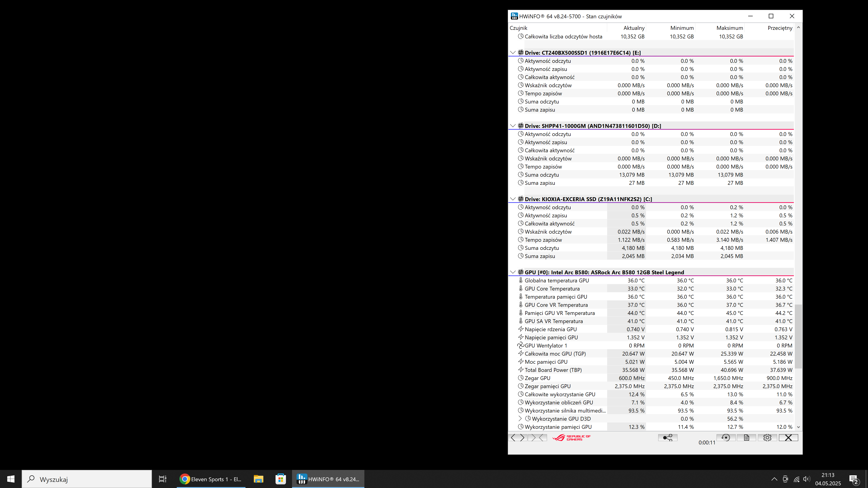Open sensor settings gear icon
The image size is (868, 488).
[x=767, y=437]
